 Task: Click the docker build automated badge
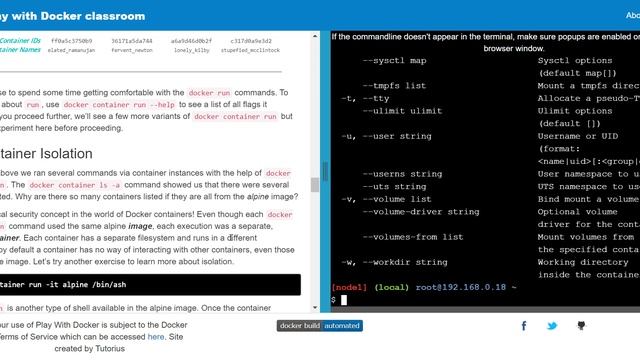click(x=320, y=326)
